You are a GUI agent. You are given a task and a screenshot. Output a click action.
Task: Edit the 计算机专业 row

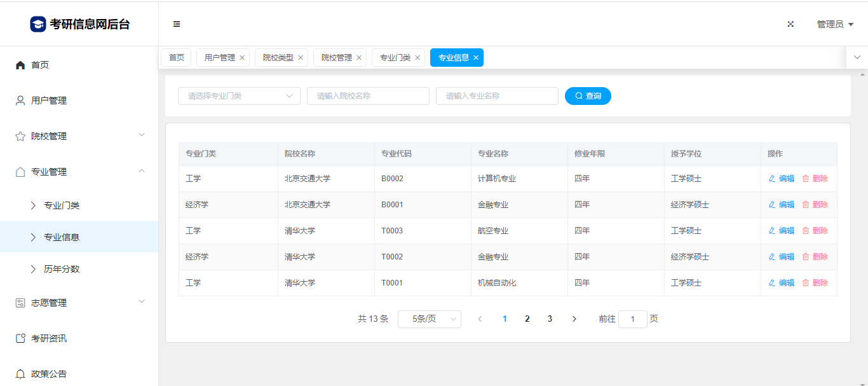(x=782, y=179)
